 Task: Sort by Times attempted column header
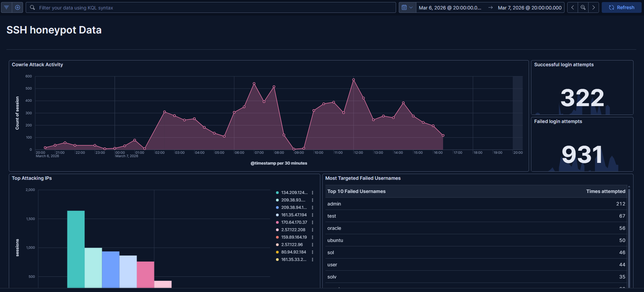605,191
